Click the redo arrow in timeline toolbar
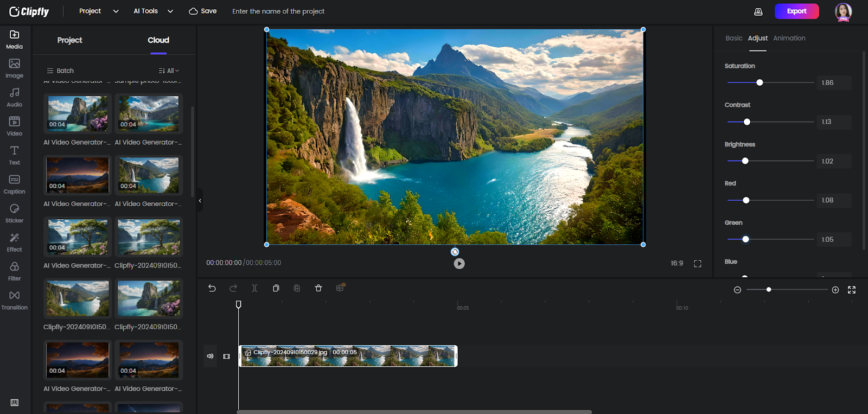The image size is (868, 414). pos(233,288)
